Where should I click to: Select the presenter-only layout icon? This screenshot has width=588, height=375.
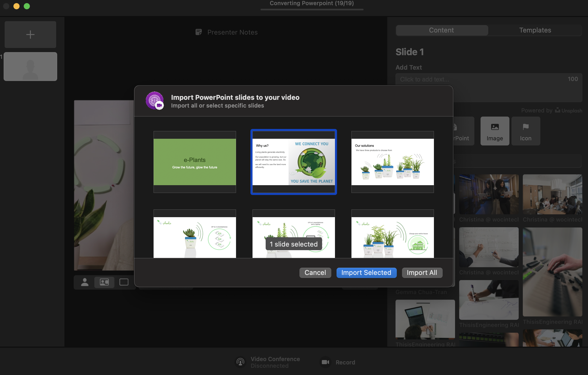coord(85,282)
